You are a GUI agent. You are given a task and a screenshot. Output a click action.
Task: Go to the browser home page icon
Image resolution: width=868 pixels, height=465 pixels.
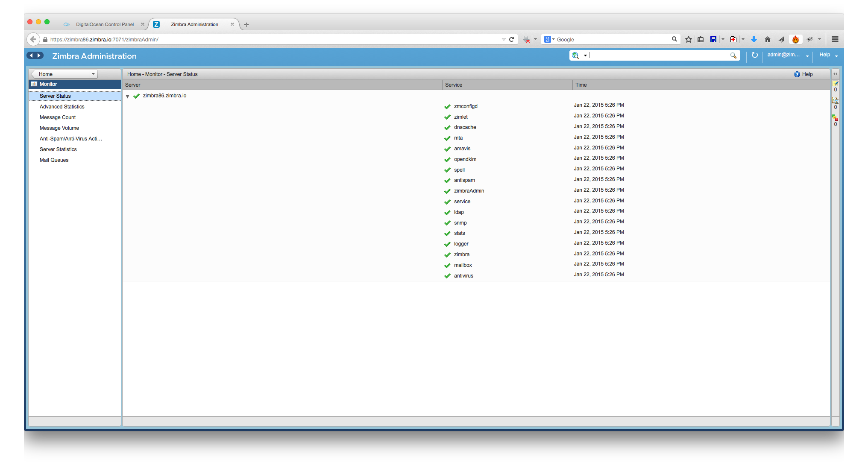[768, 39]
